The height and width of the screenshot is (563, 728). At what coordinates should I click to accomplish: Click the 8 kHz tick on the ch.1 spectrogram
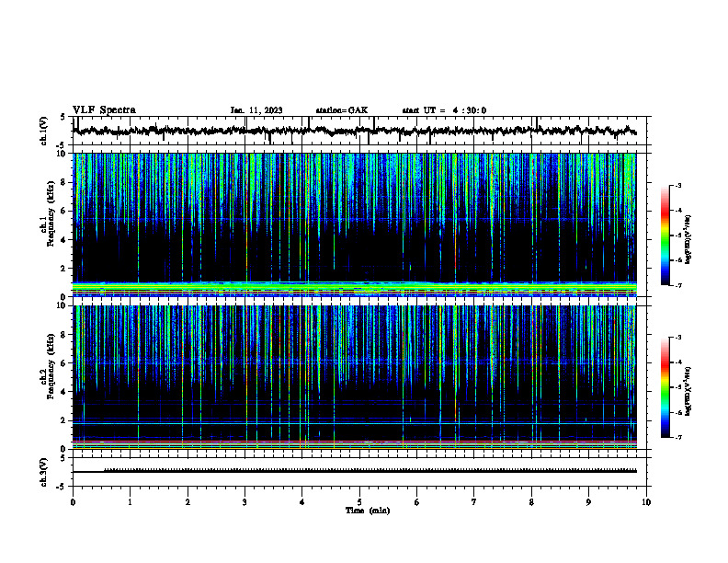pos(68,182)
